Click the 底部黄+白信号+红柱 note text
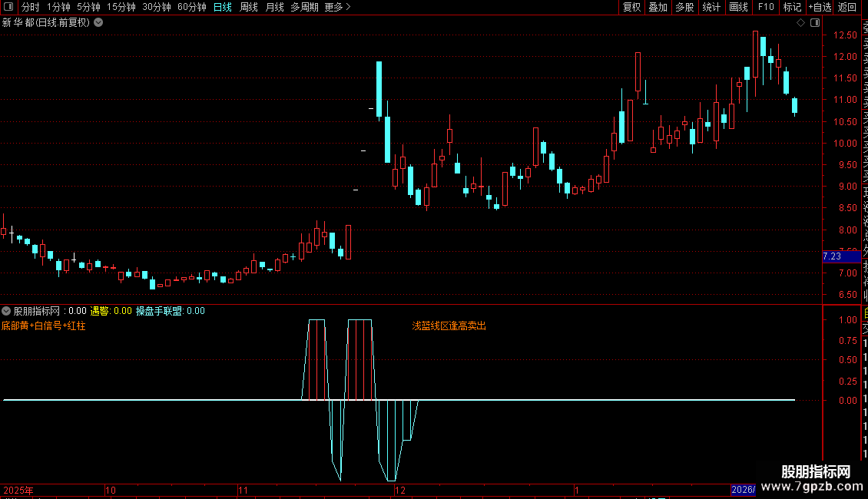The height and width of the screenshot is (499, 868). 44,326
